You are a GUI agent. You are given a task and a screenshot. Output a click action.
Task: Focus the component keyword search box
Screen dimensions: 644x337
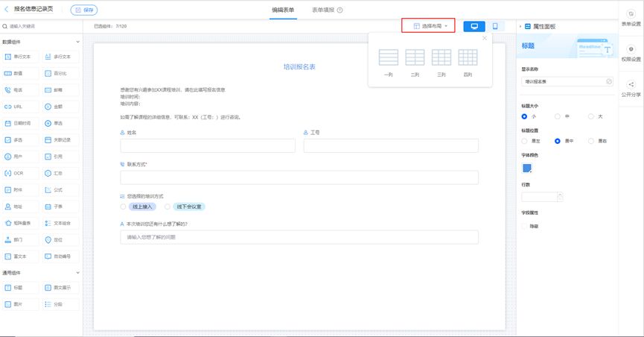tap(41, 26)
